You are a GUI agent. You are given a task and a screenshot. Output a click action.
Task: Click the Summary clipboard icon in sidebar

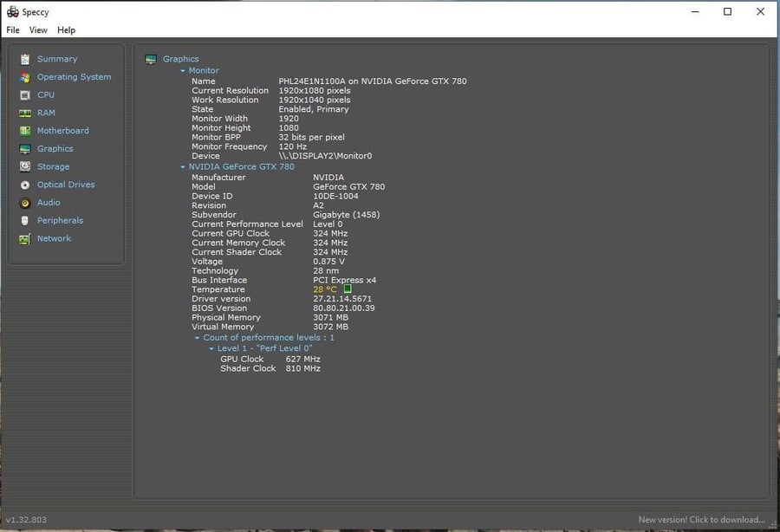click(x=25, y=59)
